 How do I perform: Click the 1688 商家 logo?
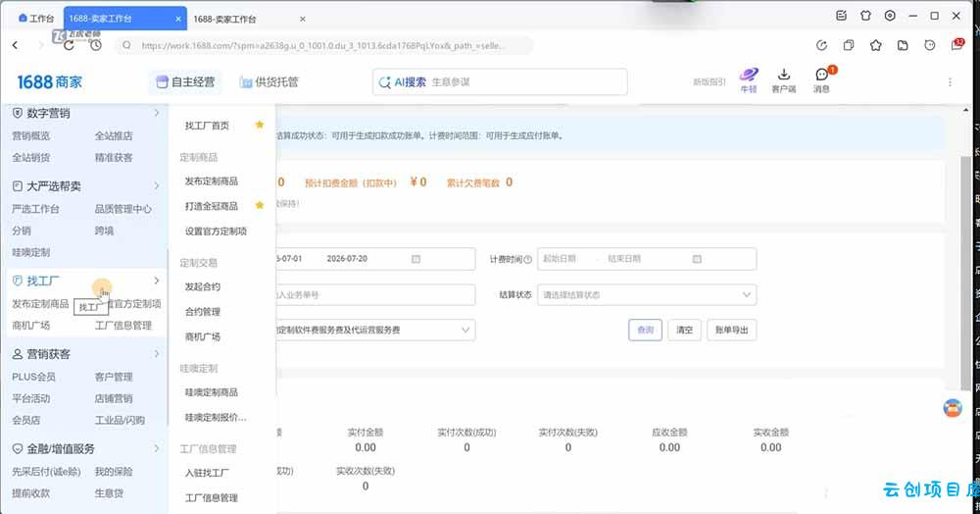[x=50, y=82]
